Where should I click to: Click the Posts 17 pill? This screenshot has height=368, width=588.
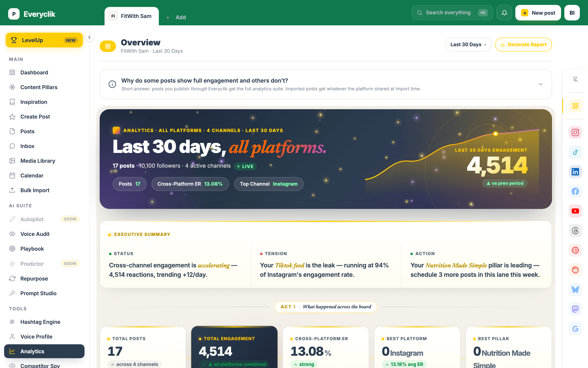[129, 184]
